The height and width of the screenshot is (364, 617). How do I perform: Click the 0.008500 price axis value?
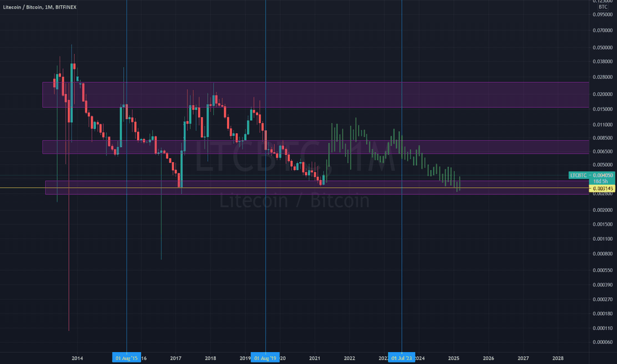click(603, 138)
